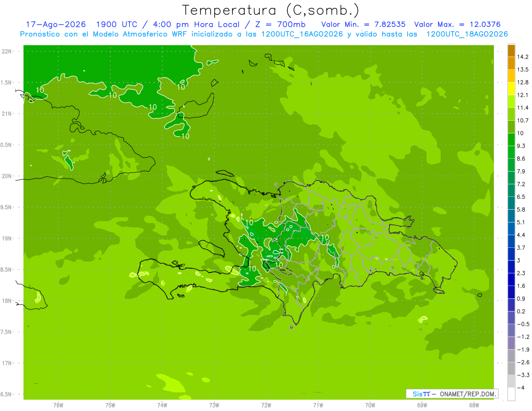Pick the yellow swatch between 12.8 and 12.1

point(511,89)
